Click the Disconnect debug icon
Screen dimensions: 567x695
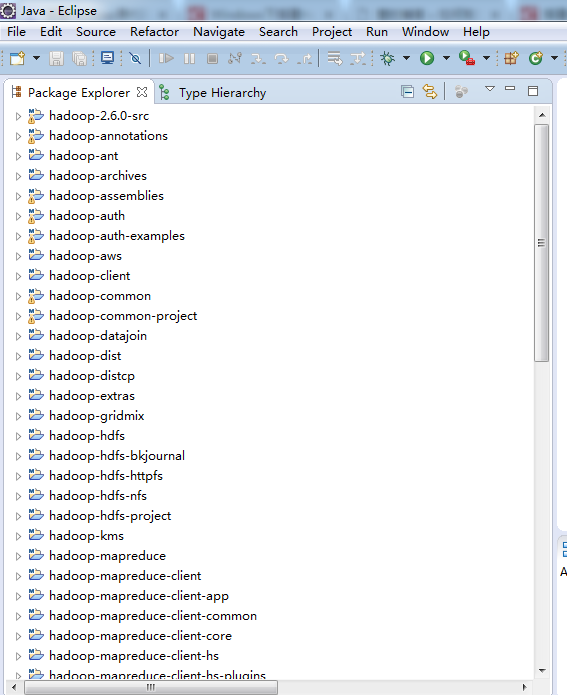point(235,58)
